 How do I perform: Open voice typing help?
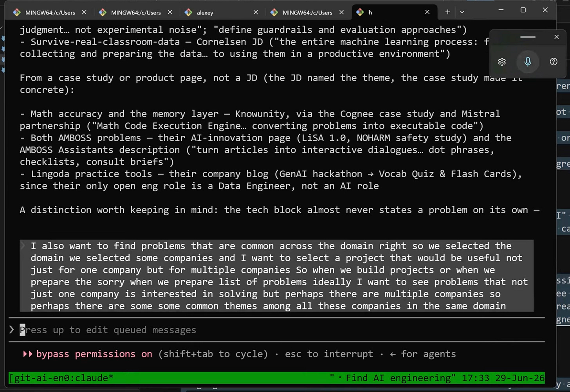point(554,61)
